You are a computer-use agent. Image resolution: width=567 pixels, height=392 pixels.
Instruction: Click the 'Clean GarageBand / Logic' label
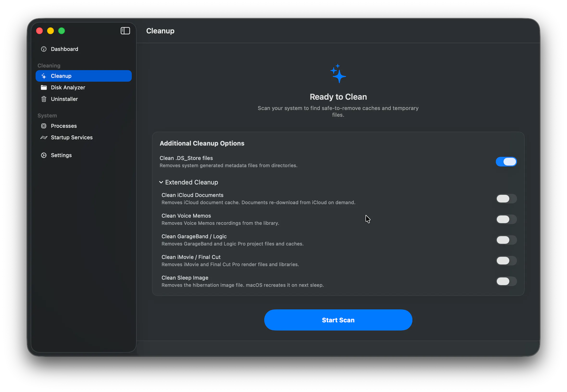(x=194, y=236)
